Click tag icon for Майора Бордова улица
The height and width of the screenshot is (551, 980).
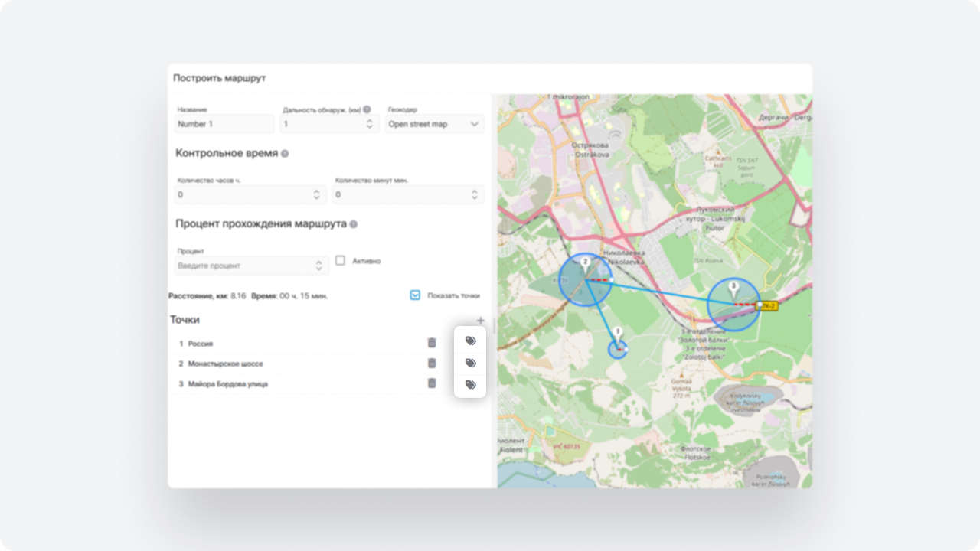point(471,384)
